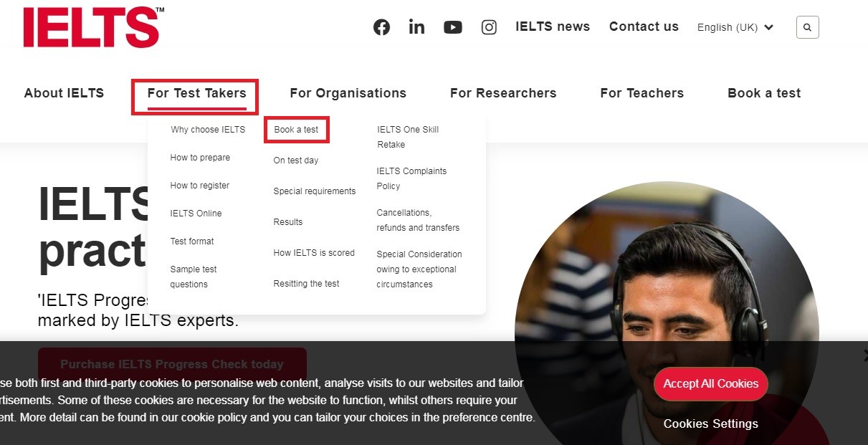The image size is (868, 445).
Task: Select Book a test in dropdown submenu
Action: pos(296,130)
